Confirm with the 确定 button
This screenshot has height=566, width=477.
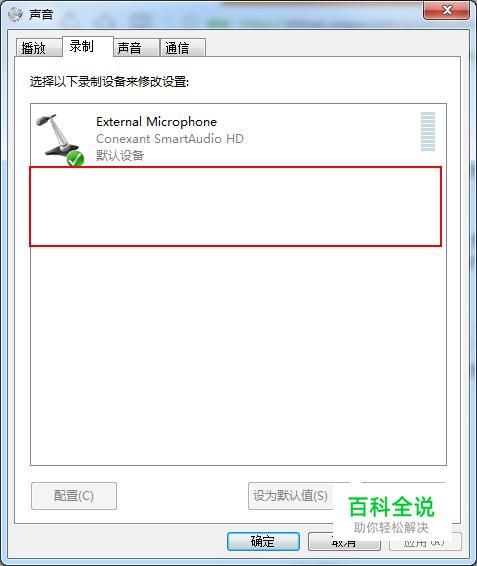(263, 541)
